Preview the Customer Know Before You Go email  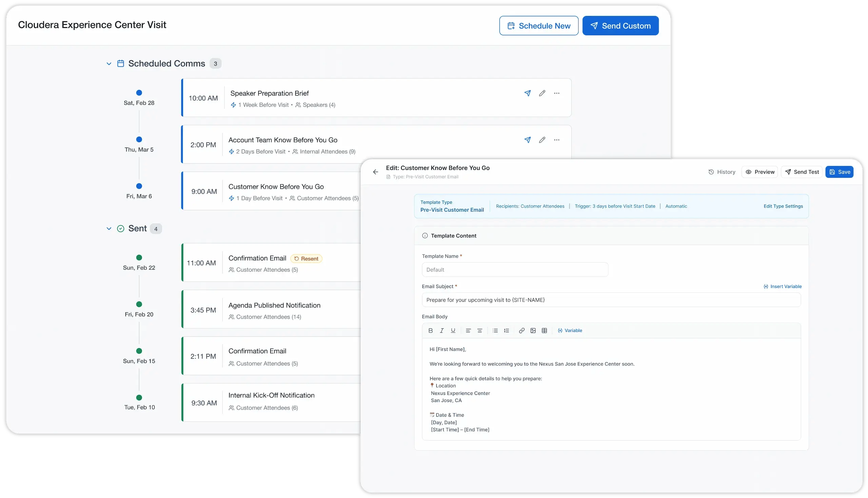click(x=759, y=172)
